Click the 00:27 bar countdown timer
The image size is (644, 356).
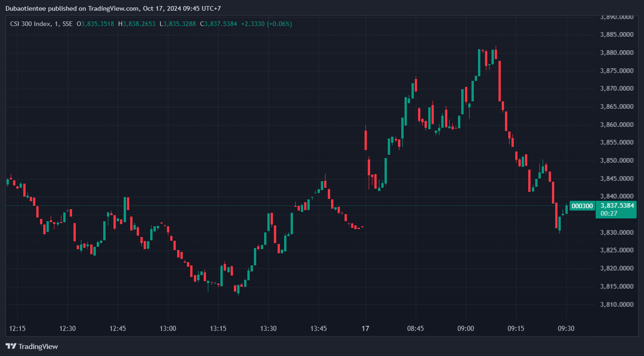coord(609,213)
